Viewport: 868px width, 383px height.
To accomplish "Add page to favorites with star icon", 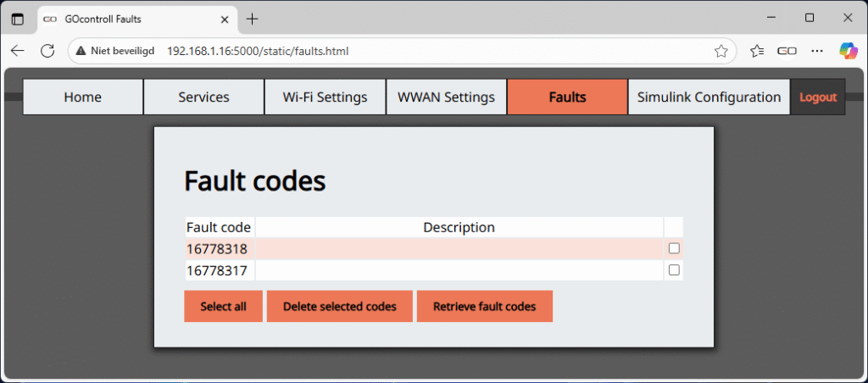I will tap(721, 51).
